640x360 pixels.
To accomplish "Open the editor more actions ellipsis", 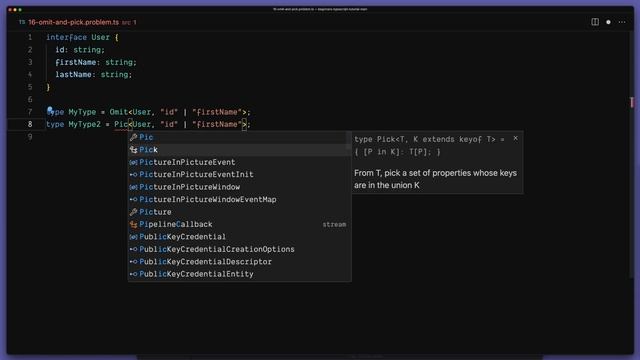I will (622, 22).
